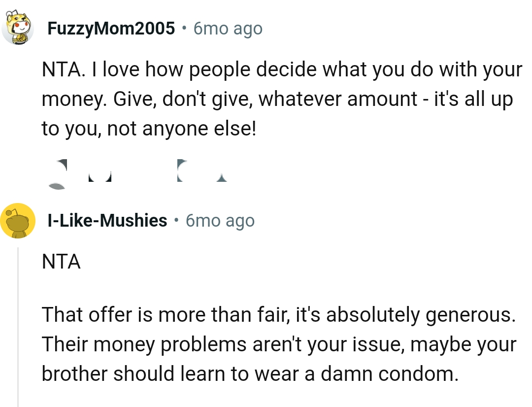
Task: Click the 'to you, not anyone else!' line
Action: pyautogui.click(x=149, y=129)
